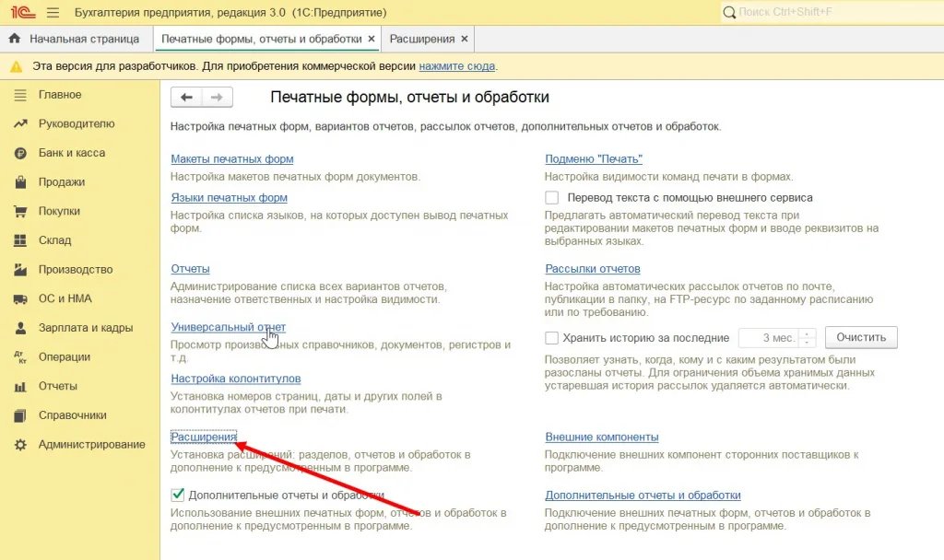Click the 3 мес. history period field
Viewport: 944px width, 560px height.
click(x=770, y=338)
